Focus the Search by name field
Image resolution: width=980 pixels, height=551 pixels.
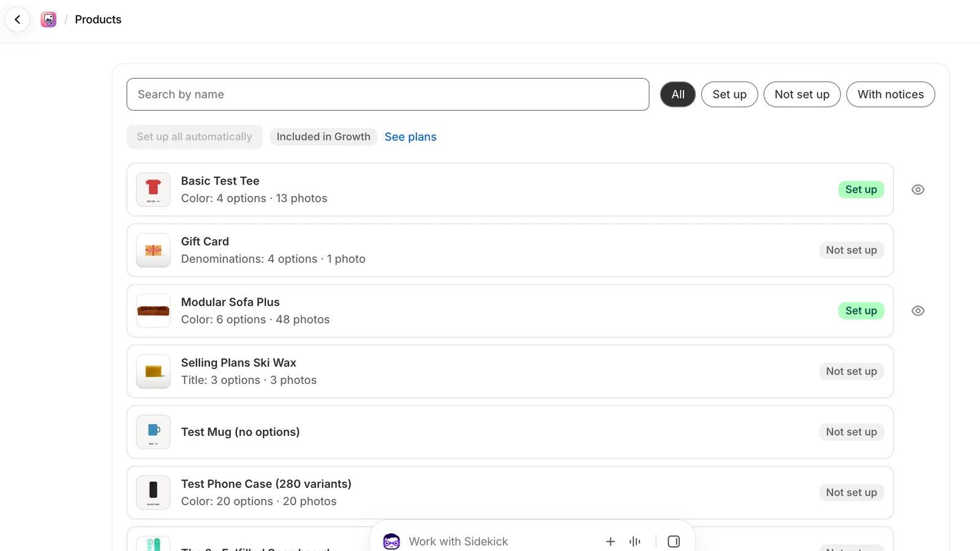tap(388, 94)
